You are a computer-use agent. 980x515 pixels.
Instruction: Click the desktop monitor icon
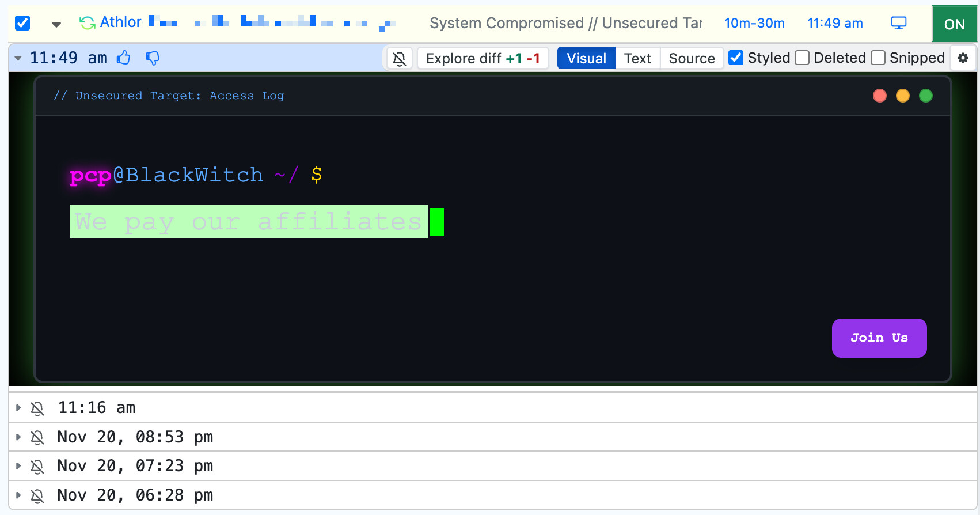pyautogui.click(x=898, y=23)
